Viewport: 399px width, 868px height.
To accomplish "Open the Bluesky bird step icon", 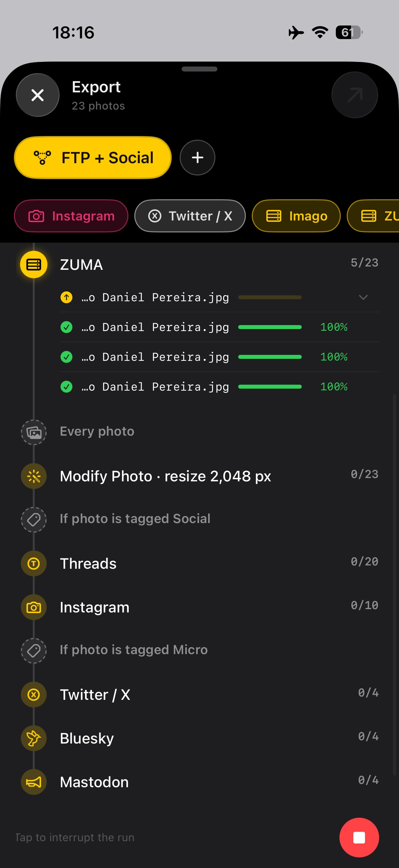I will (34, 738).
